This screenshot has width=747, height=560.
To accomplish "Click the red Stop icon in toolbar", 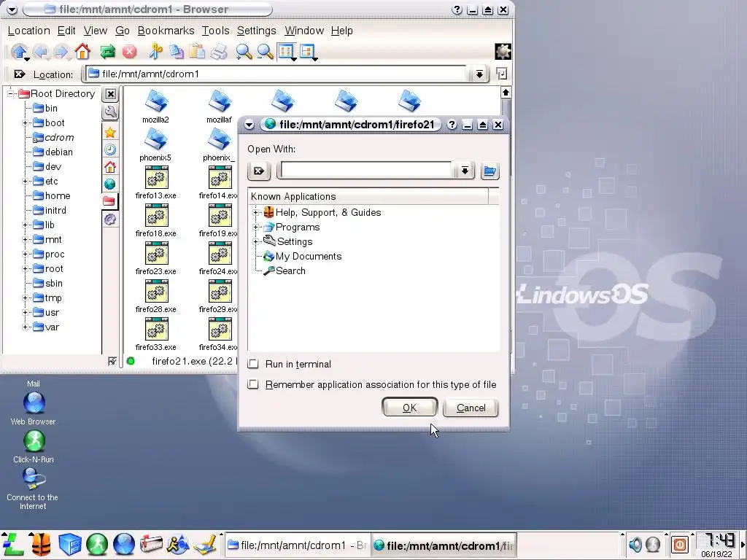I will pyautogui.click(x=129, y=52).
